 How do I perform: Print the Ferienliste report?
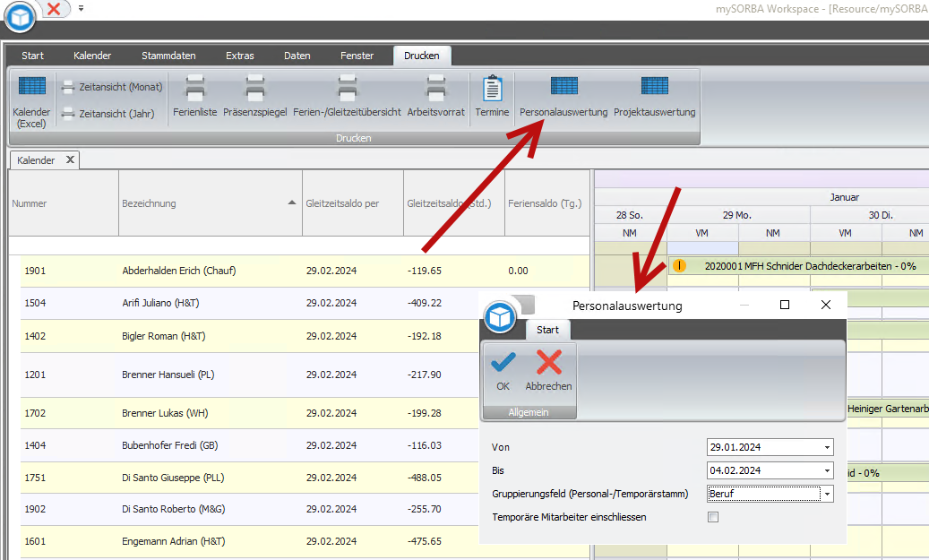coord(195,95)
